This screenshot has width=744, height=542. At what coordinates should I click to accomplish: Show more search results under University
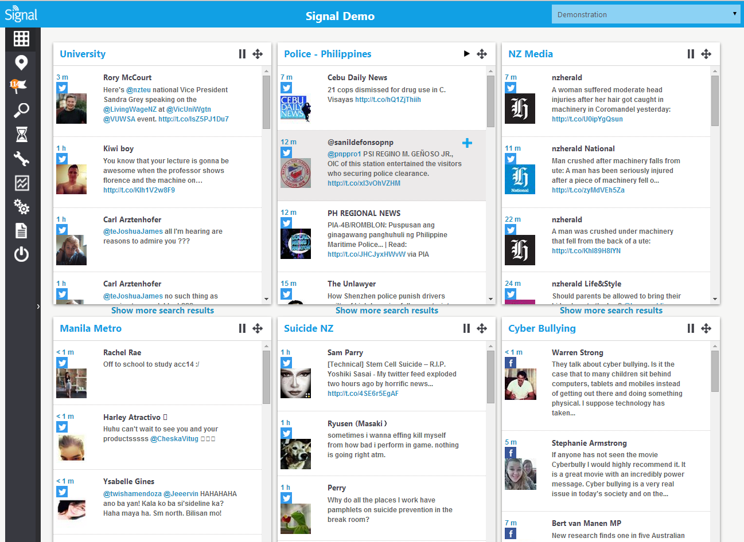point(162,310)
